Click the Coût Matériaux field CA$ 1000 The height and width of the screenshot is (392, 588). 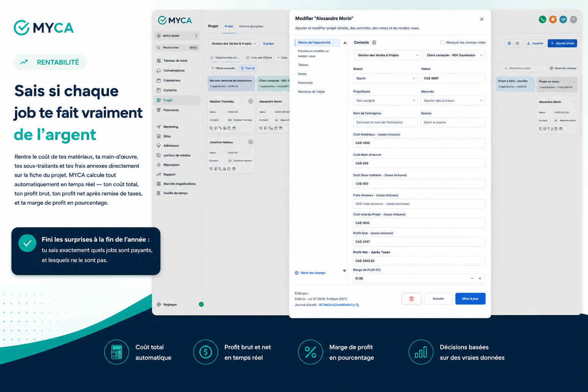[x=419, y=143]
